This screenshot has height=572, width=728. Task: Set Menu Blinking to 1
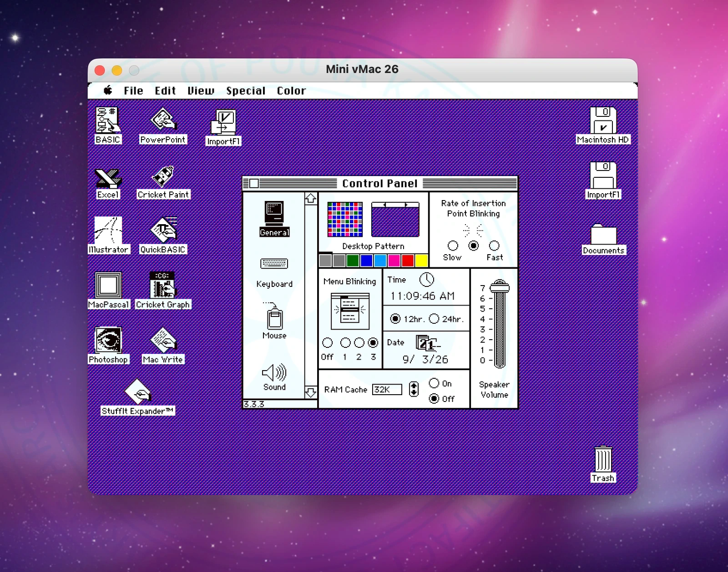click(345, 342)
